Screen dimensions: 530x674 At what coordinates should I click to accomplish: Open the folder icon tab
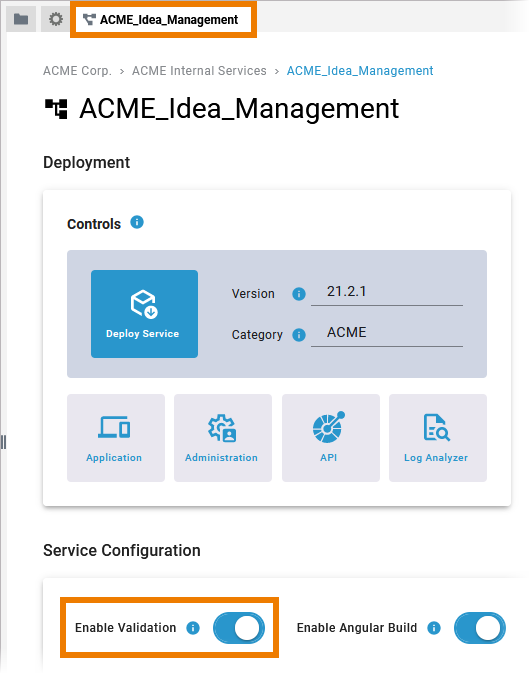tap(21, 19)
